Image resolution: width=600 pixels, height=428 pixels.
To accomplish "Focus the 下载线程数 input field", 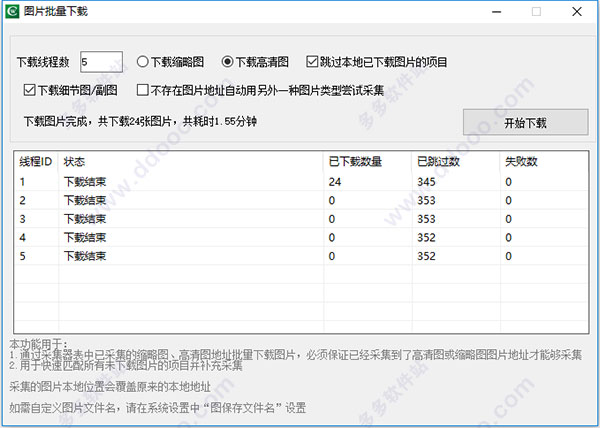I will [100, 61].
